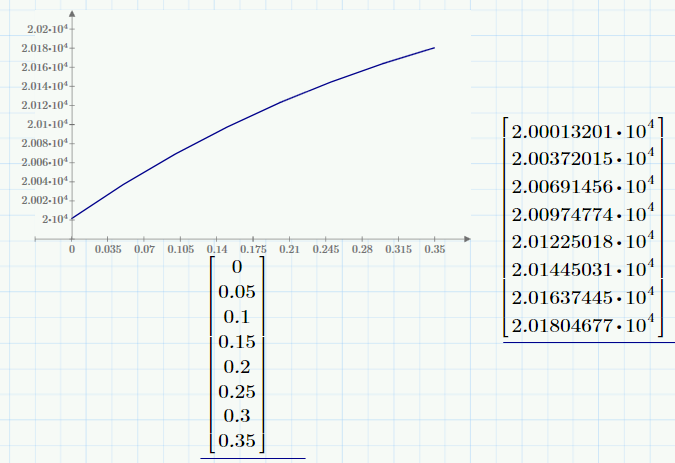Click x-axis tick label 0.14
The height and width of the screenshot is (463, 675).
click(217, 249)
